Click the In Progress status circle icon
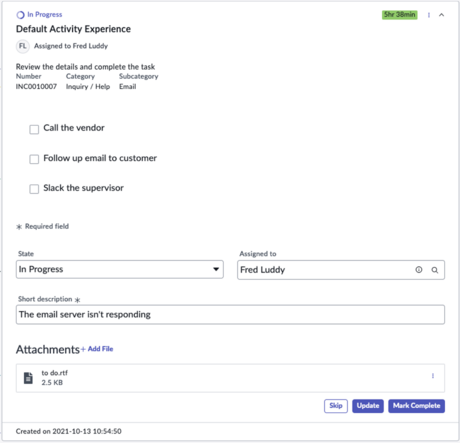 [x=20, y=15]
